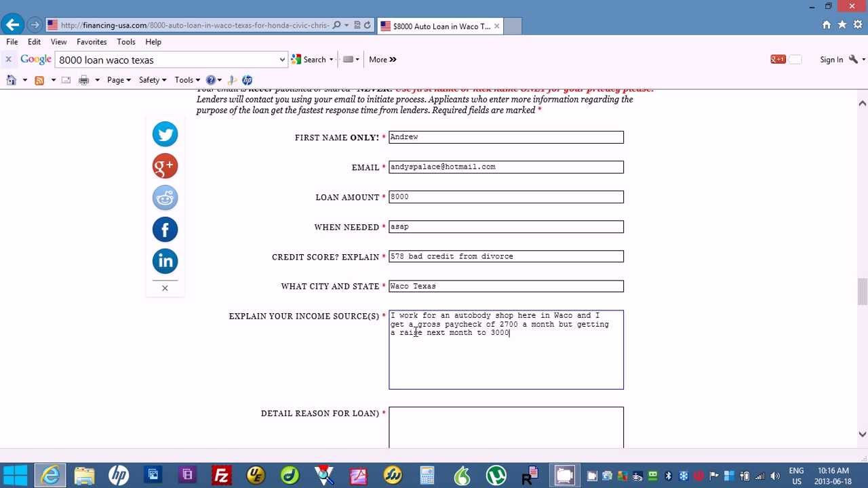Expand the Home icon dropdown arrow
868x488 pixels.
(25, 80)
